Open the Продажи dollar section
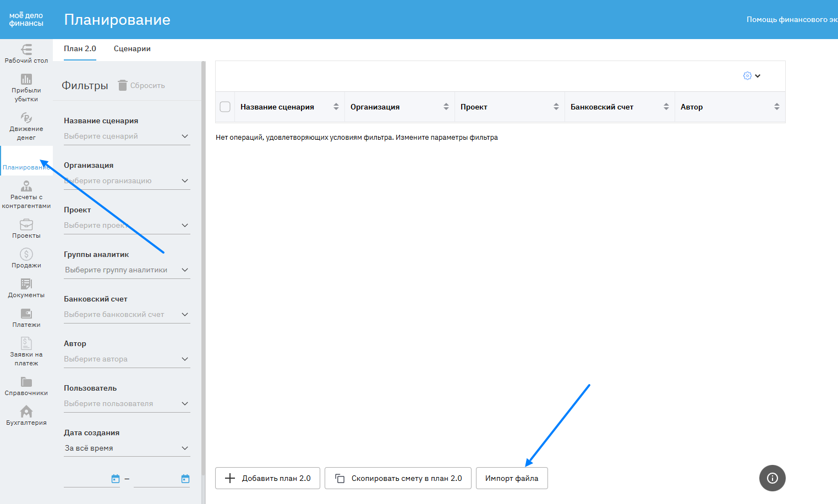Image resolution: width=838 pixels, height=504 pixels. (26, 259)
